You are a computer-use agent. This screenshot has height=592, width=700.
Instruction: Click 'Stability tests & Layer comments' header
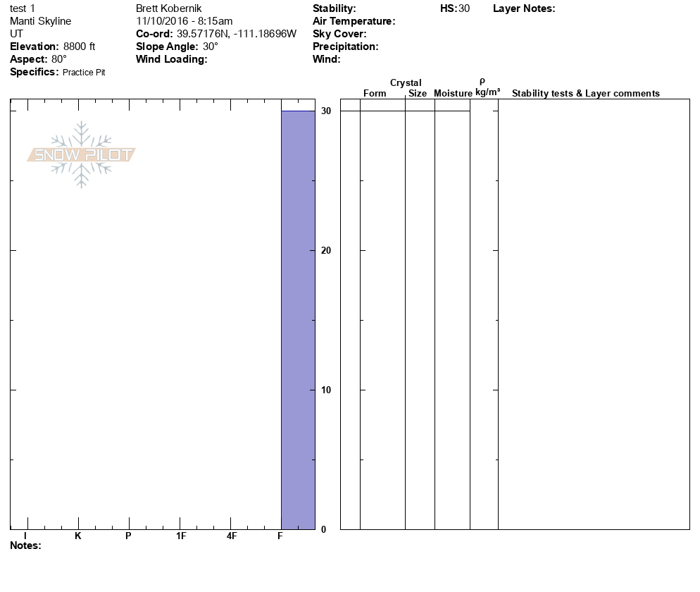point(585,94)
